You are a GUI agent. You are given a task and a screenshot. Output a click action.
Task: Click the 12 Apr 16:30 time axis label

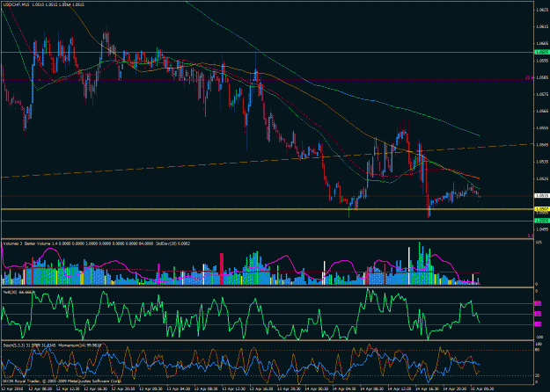95,388
